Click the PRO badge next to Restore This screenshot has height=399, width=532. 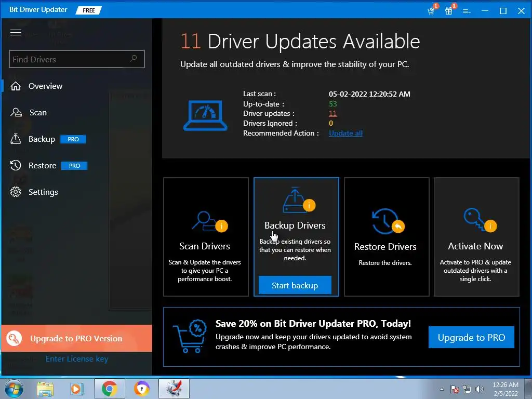click(x=74, y=166)
